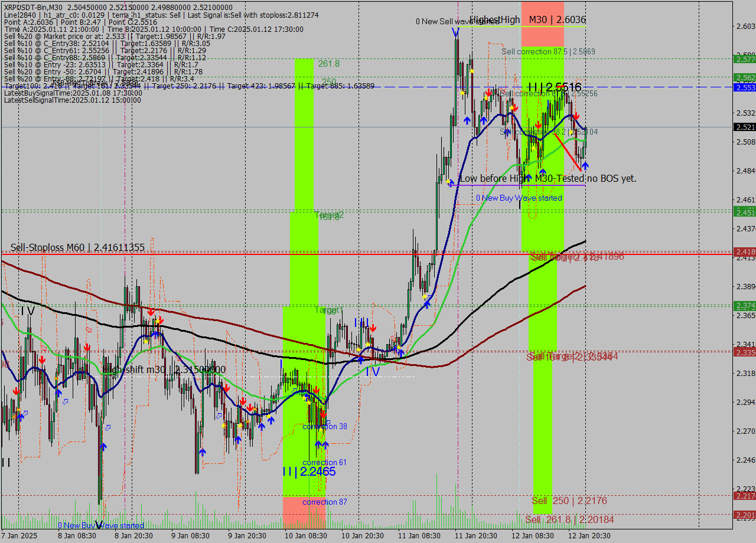Select the green '250' Fibonacci label
The image size is (756, 543).
coord(329,81)
